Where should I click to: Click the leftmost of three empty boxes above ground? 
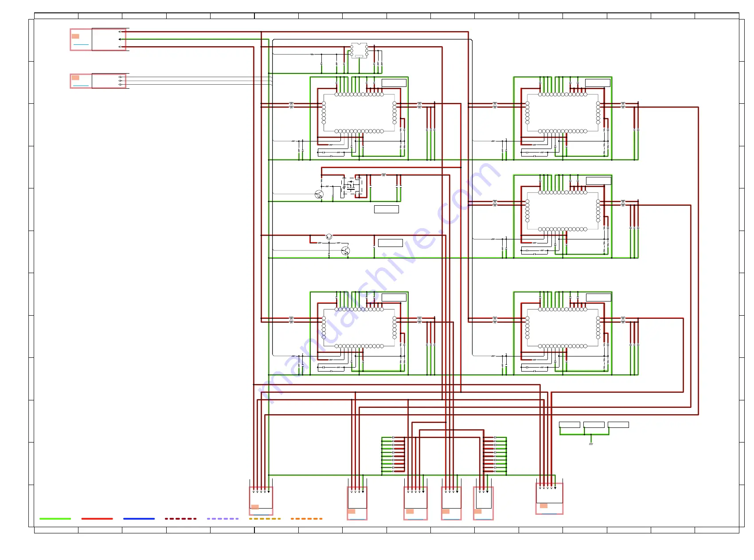(x=570, y=425)
